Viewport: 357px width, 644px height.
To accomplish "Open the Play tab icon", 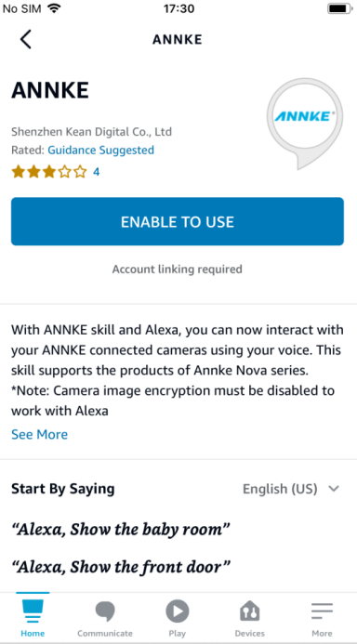I will click(178, 611).
